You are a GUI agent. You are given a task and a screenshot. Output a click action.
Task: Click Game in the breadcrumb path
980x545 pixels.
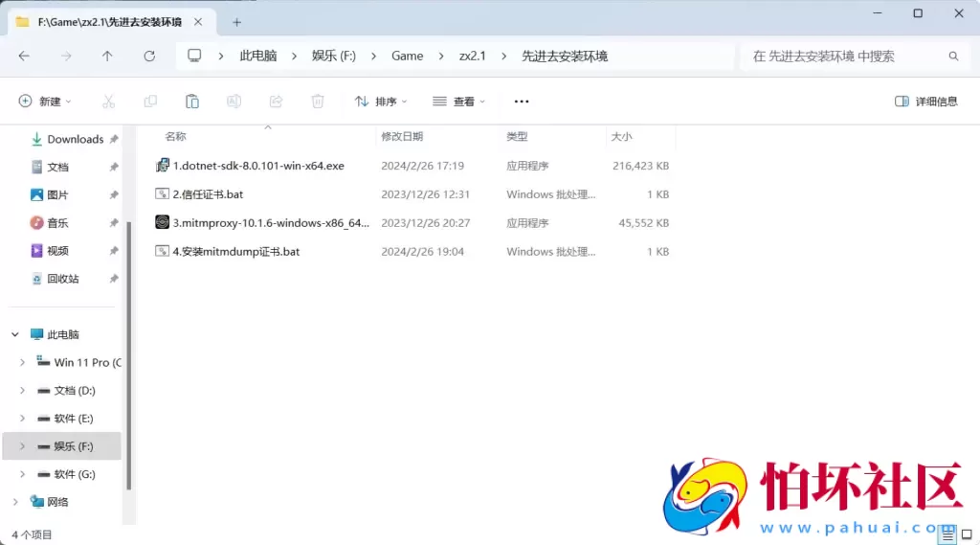coord(408,56)
